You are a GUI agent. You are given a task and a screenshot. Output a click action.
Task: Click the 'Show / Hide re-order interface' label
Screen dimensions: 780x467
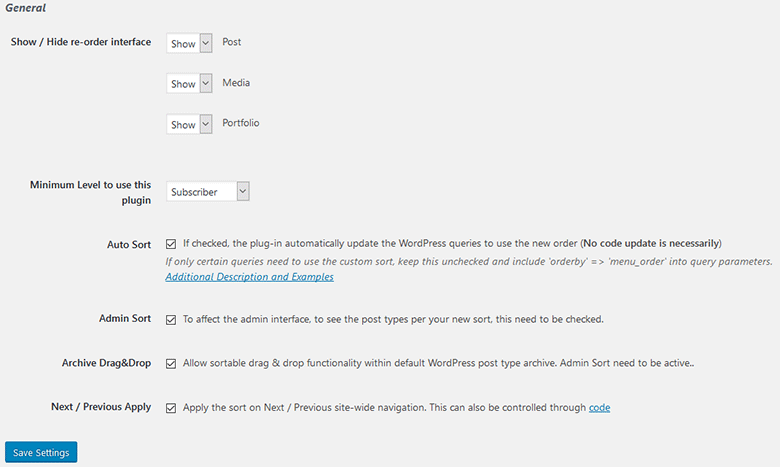(81, 42)
